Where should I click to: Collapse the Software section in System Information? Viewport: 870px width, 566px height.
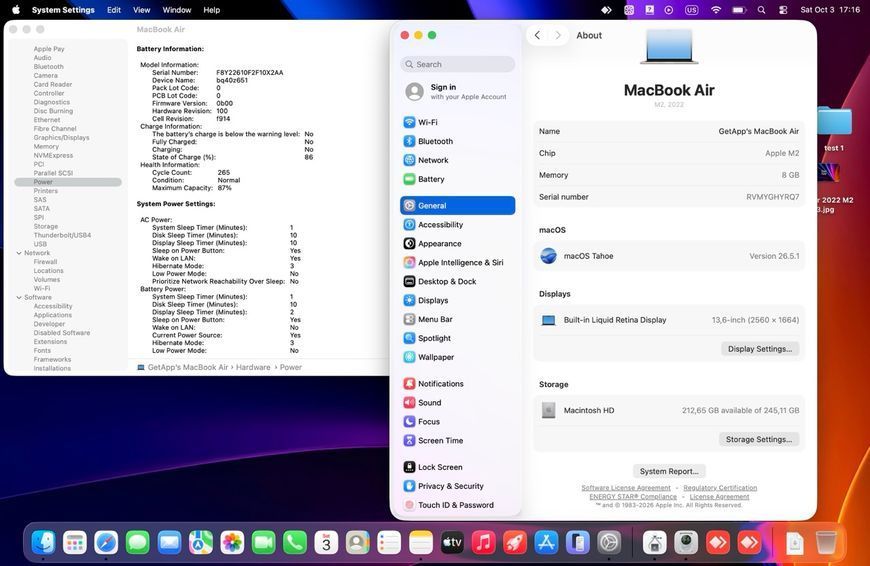19,297
